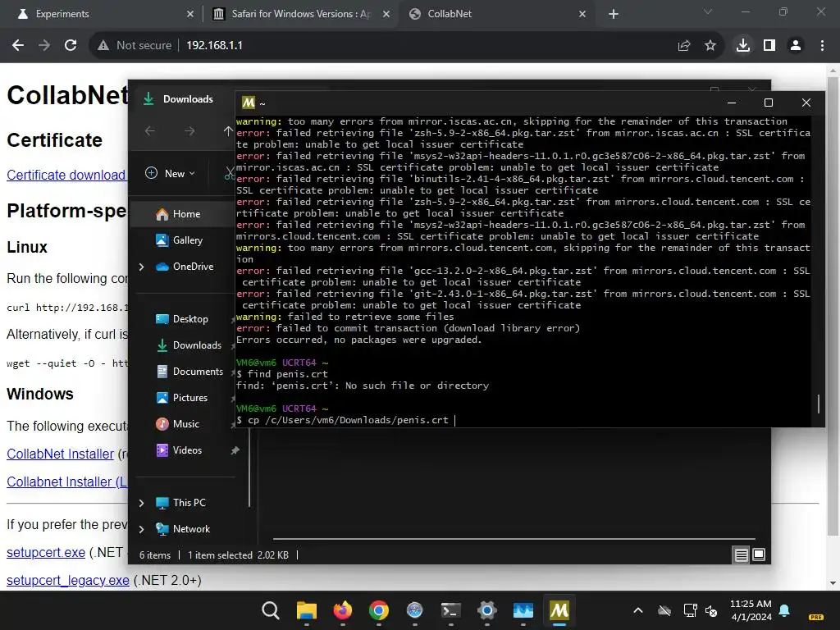Switch to Experiments tab
Screen dimensions: 840x630
point(101,14)
